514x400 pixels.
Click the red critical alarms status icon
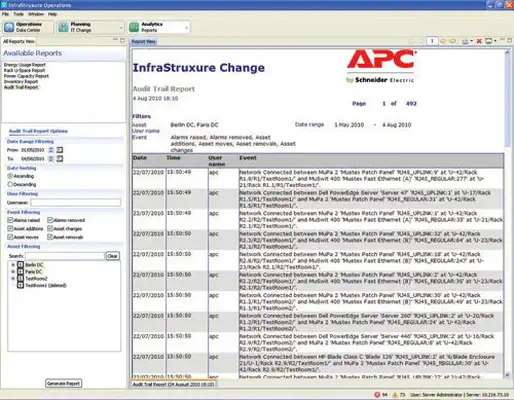(377, 395)
